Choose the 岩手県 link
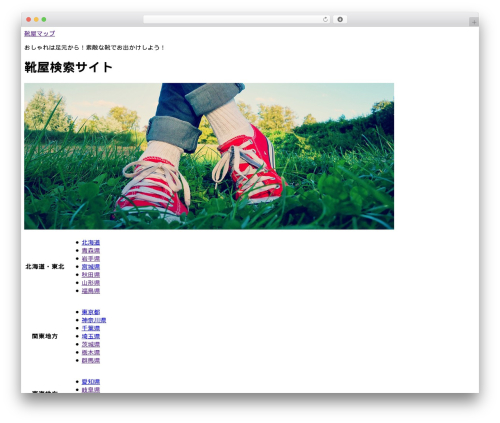 [x=91, y=259]
